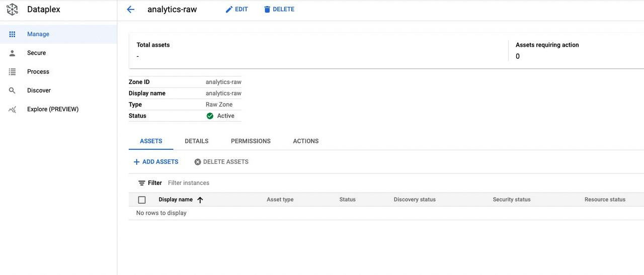Click the Explore chart icon
644x275 pixels.
[13, 109]
